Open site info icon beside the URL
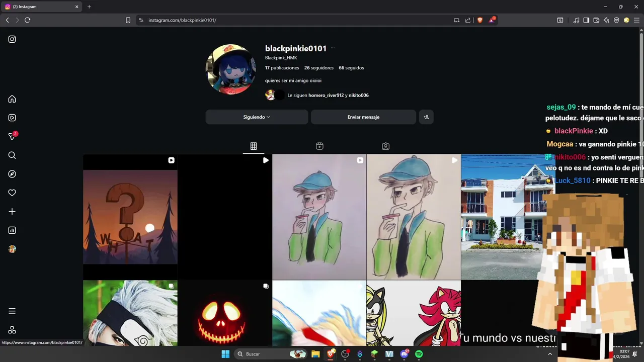The image size is (644, 362). click(x=141, y=20)
